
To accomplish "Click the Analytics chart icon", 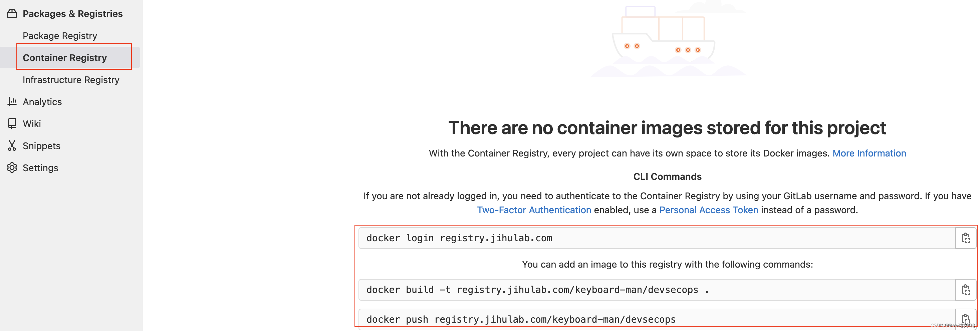I will click(x=12, y=101).
